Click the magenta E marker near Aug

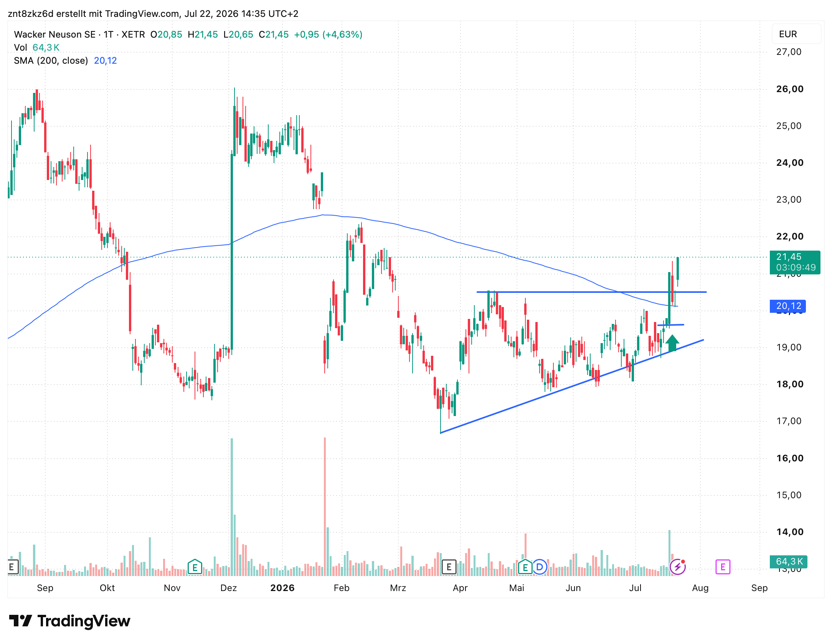pos(723,566)
